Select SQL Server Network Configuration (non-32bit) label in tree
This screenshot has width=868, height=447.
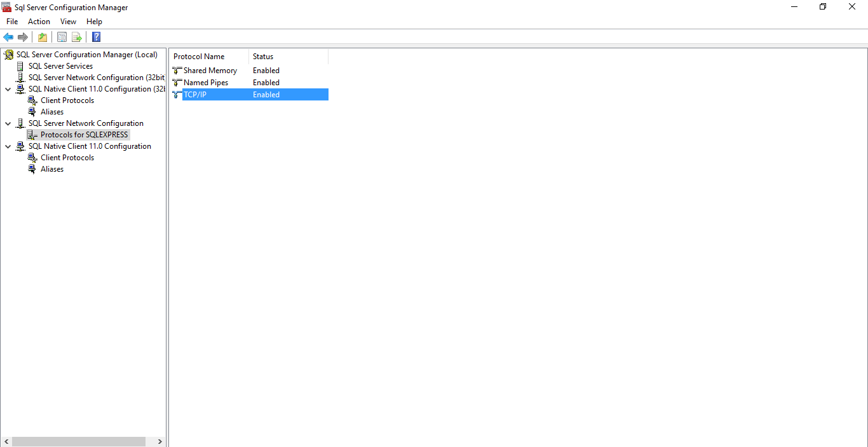click(x=86, y=123)
